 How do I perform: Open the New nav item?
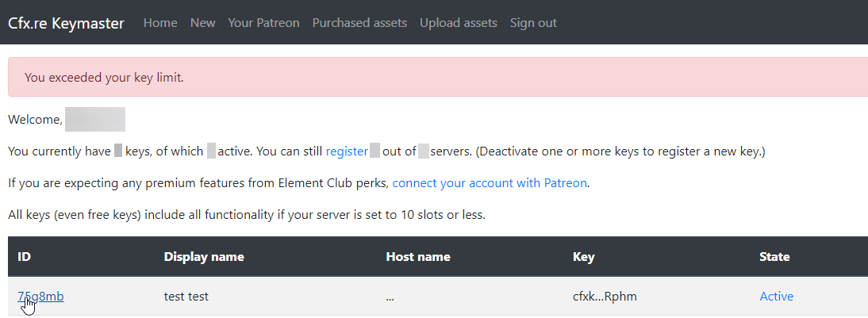click(202, 23)
